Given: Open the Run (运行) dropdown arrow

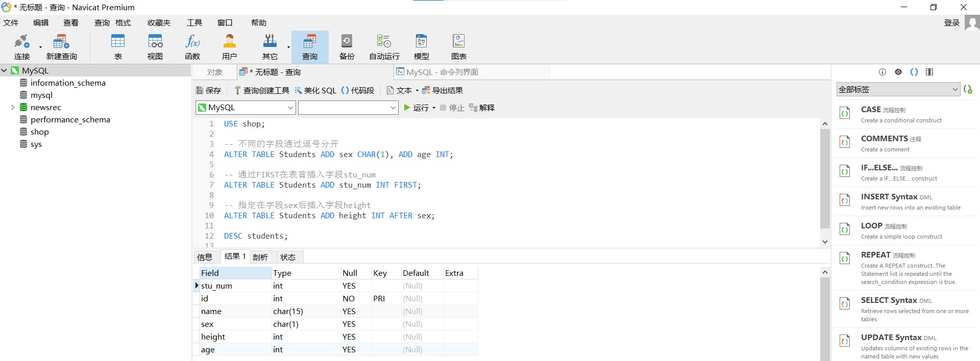Looking at the screenshot, I should (x=434, y=108).
